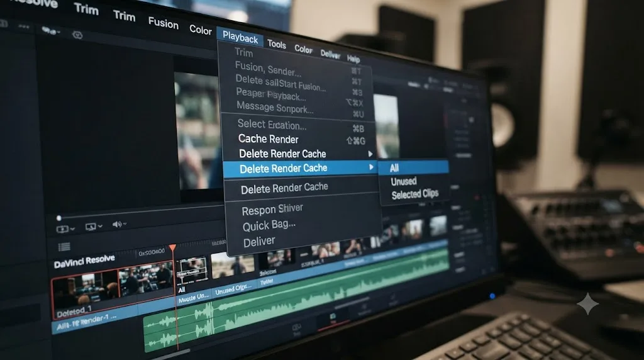Viewport: 644px width, 360px height.
Task: Open chevron next to the viewer mode icon
Action: tap(73, 228)
